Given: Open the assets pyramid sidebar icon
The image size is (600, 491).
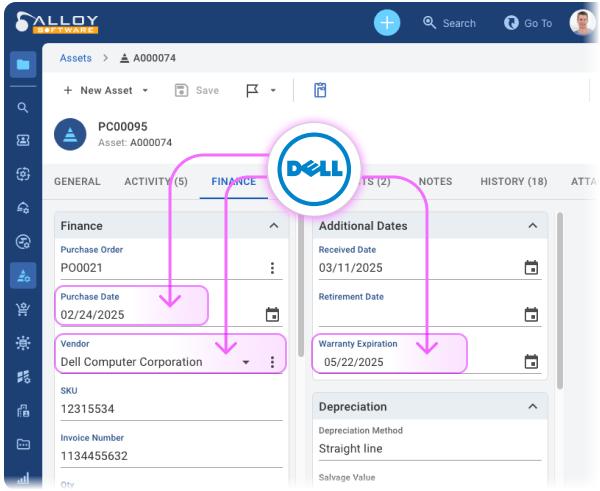Looking at the screenshot, I should pos(23,275).
